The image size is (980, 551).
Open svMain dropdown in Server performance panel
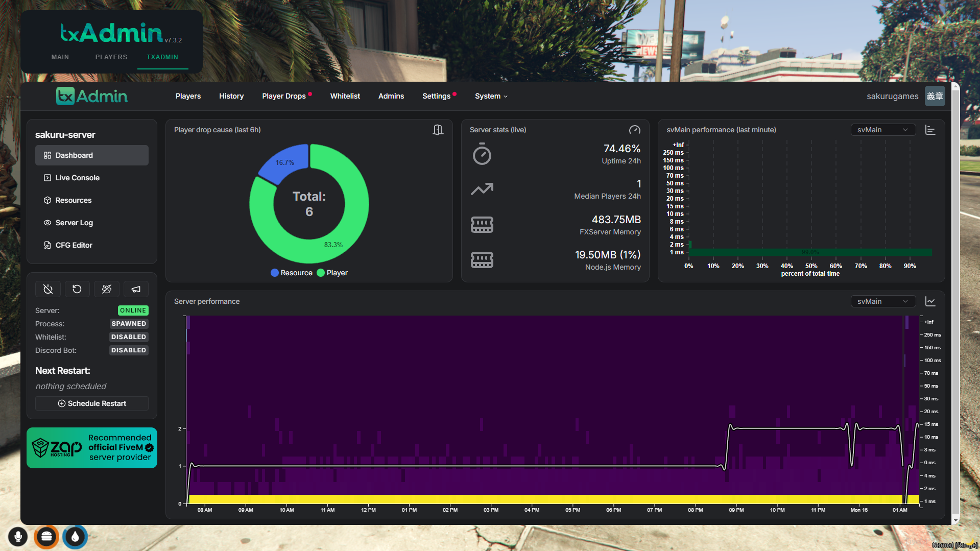tap(882, 301)
